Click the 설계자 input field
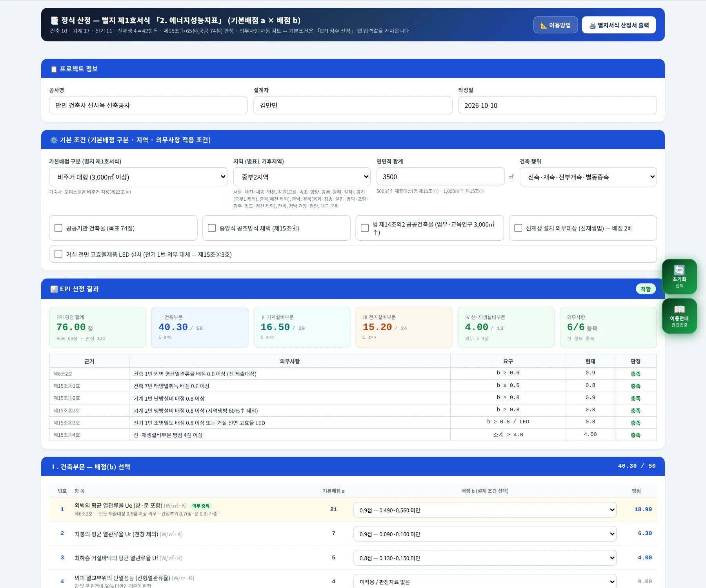This screenshot has width=706, height=588. (x=353, y=105)
